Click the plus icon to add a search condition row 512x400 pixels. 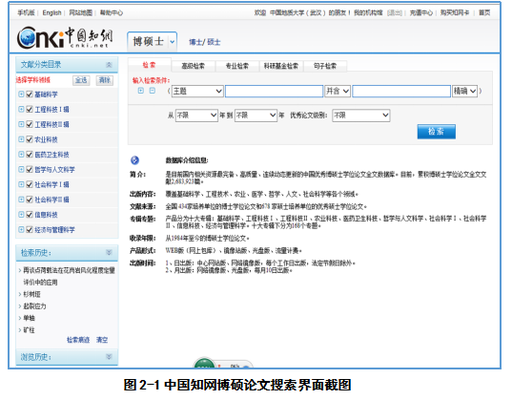(x=141, y=91)
